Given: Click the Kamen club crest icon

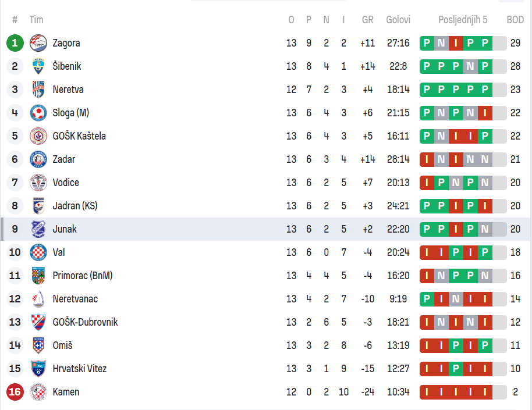Looking at the screenshot, I should click(38, 392).
